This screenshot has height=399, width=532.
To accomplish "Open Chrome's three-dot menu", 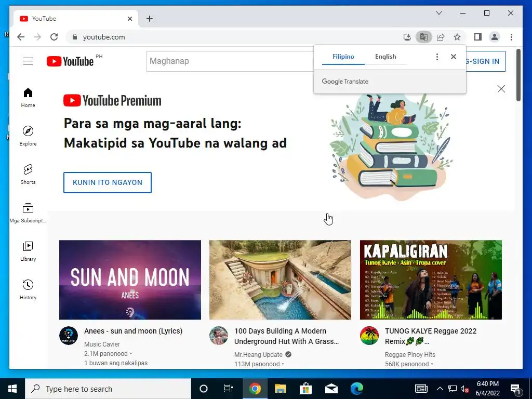I will (x=511, y=37).
